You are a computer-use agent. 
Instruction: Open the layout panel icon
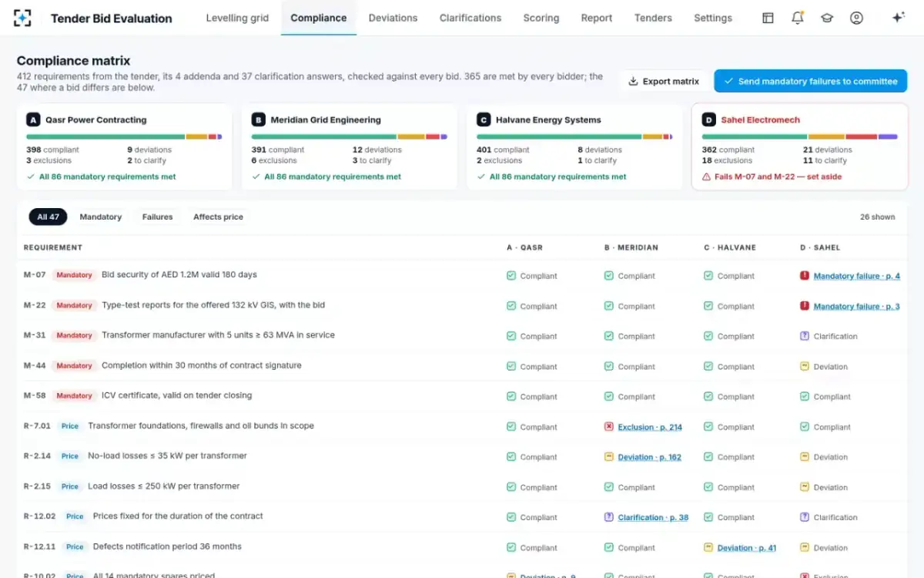click(x=768, y=18)
